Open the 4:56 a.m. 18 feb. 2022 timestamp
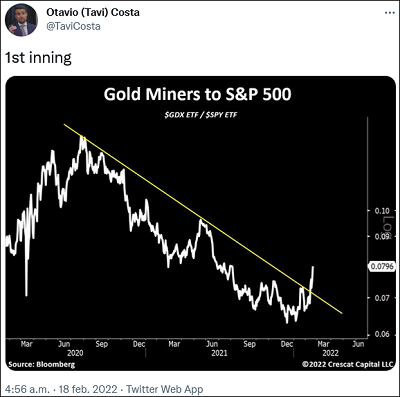Screen dimensions: 400x397 [x=61, y=389]
